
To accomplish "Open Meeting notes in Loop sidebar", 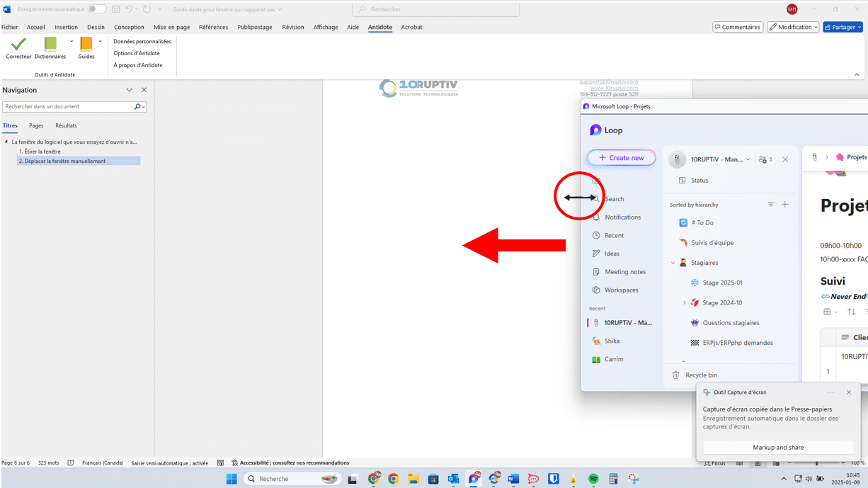I will (x=618, y=272).
